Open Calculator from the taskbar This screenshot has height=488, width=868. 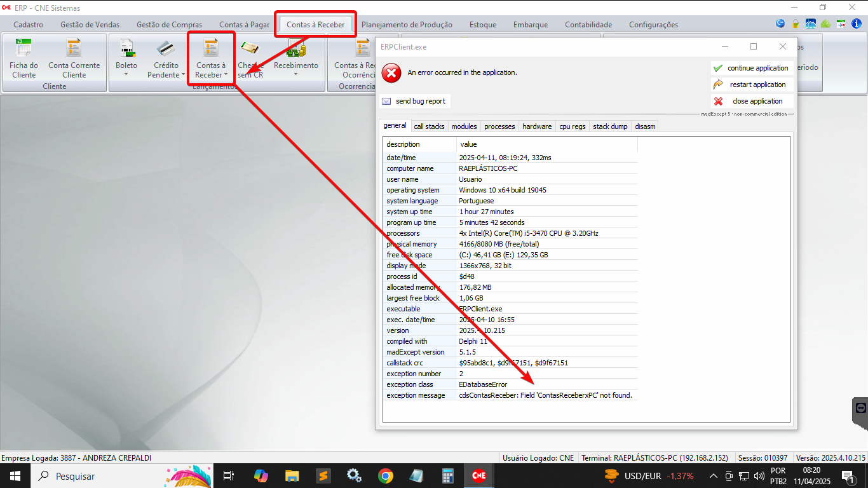pyautogui.click(x=448, y=476)
